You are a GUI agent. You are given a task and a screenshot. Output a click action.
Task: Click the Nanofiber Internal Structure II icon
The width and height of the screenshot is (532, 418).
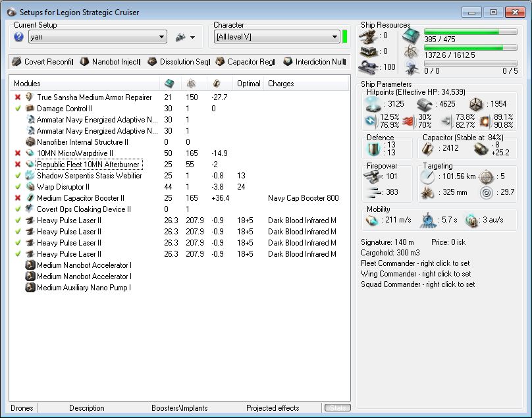coord(30,142)
